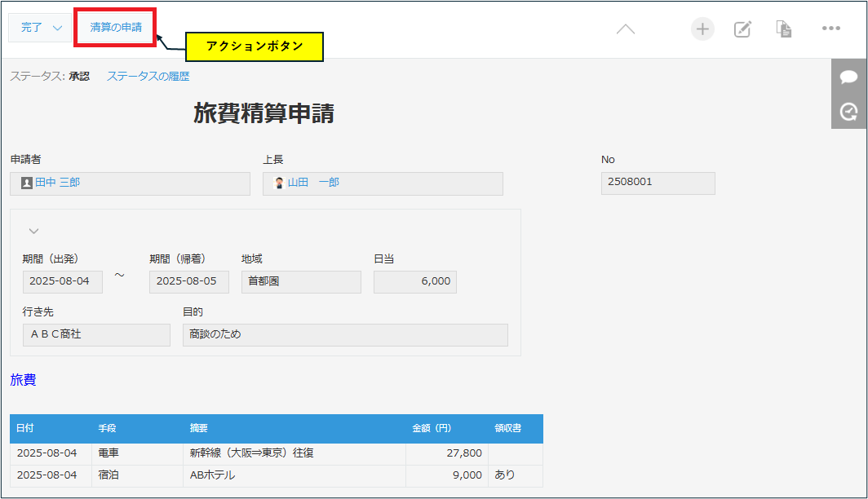
Task: Open the 完了 dropdown
Action: click(x=42, y=28)
